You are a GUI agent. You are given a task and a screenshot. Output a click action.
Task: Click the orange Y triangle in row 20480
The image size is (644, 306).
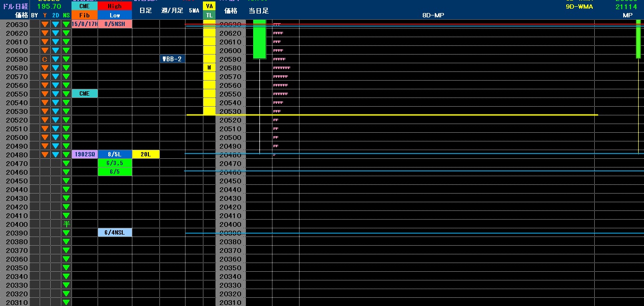pyautogui.click(x=45, y=154)
